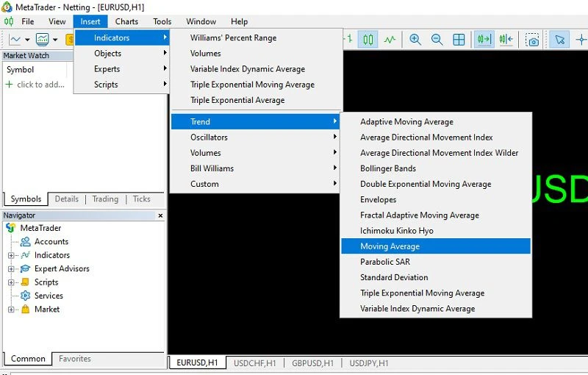Select green line chart toolbar icon
Viewport: 588px width, 375px height.
[x=390, y=40]
